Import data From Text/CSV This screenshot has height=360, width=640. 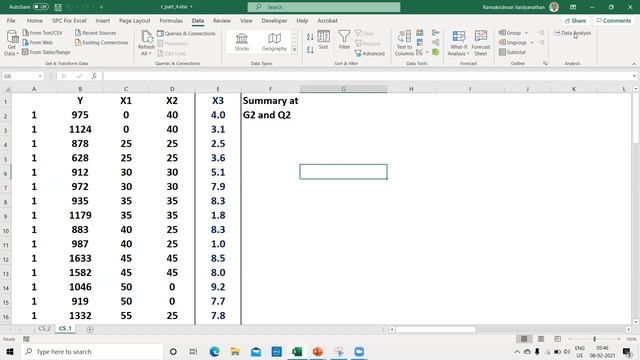pyautogui.click(x=42, y=33)
